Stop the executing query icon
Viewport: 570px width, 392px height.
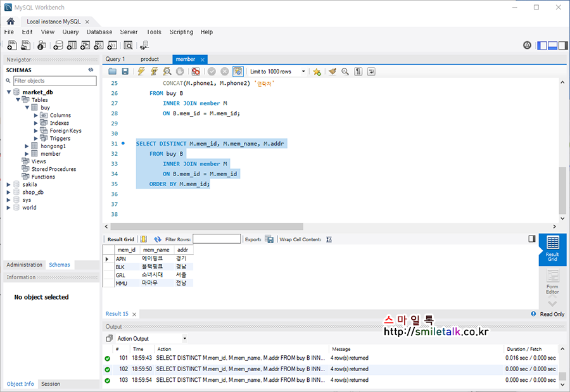pyautogui.click(x=180, y=72)
